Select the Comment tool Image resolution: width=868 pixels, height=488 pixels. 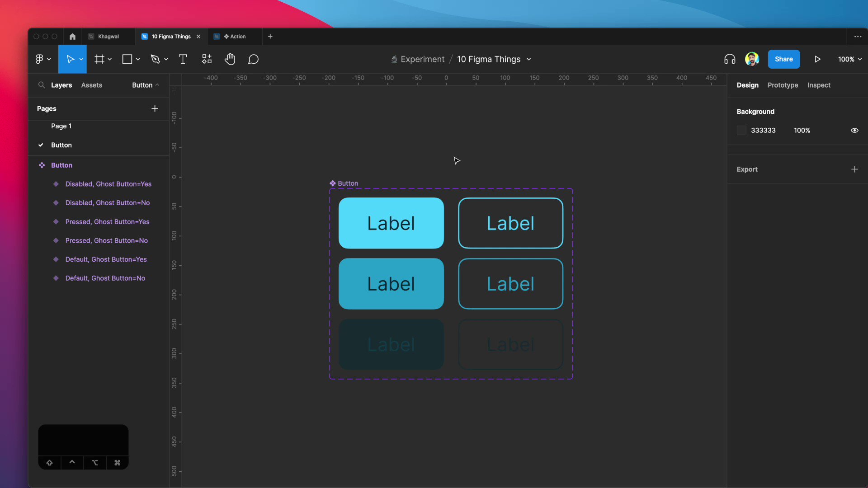pos(253,59)
